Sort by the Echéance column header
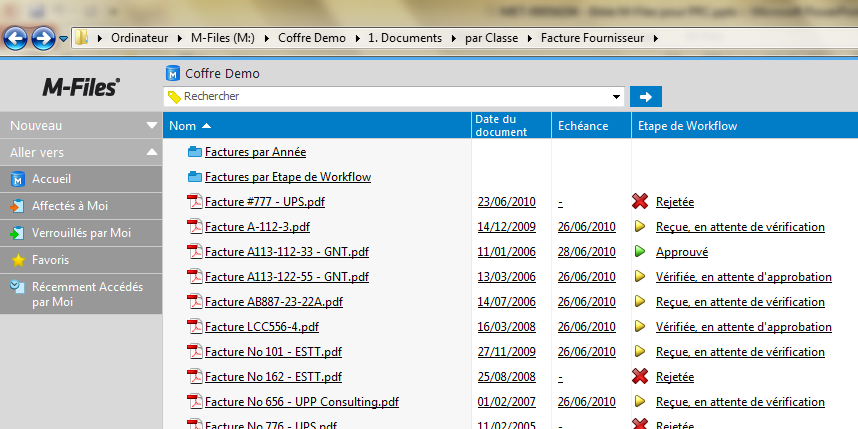The height and width of the screenshot is (429, 858). pos(591,125)
